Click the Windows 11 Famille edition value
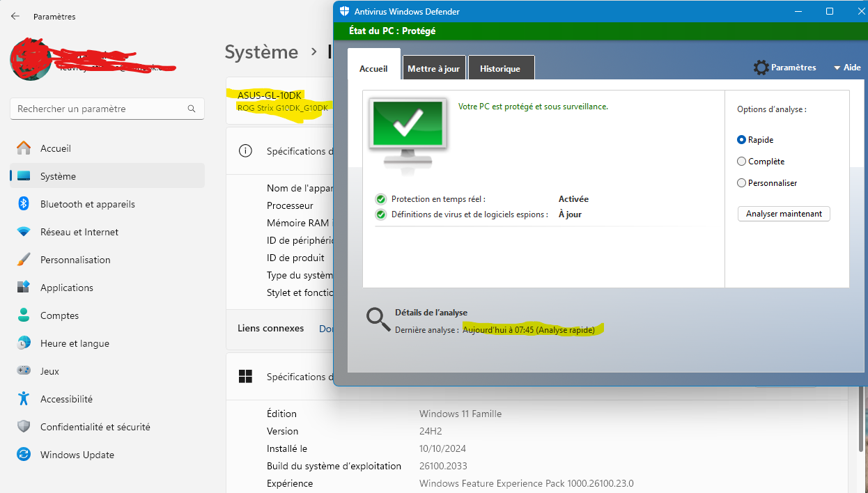Image resolution: width=868 pixels, height=493 pixels. click(460, 414)
